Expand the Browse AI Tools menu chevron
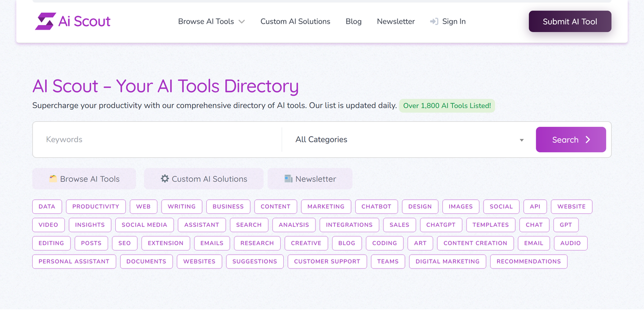This screenshot has height=333, width=644. pos(242,22)
